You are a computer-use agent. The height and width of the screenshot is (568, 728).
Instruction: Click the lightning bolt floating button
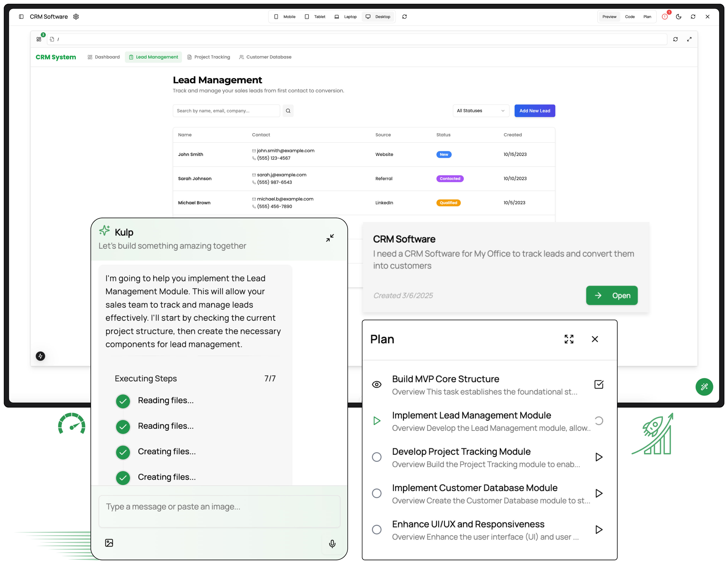[40, 356]
